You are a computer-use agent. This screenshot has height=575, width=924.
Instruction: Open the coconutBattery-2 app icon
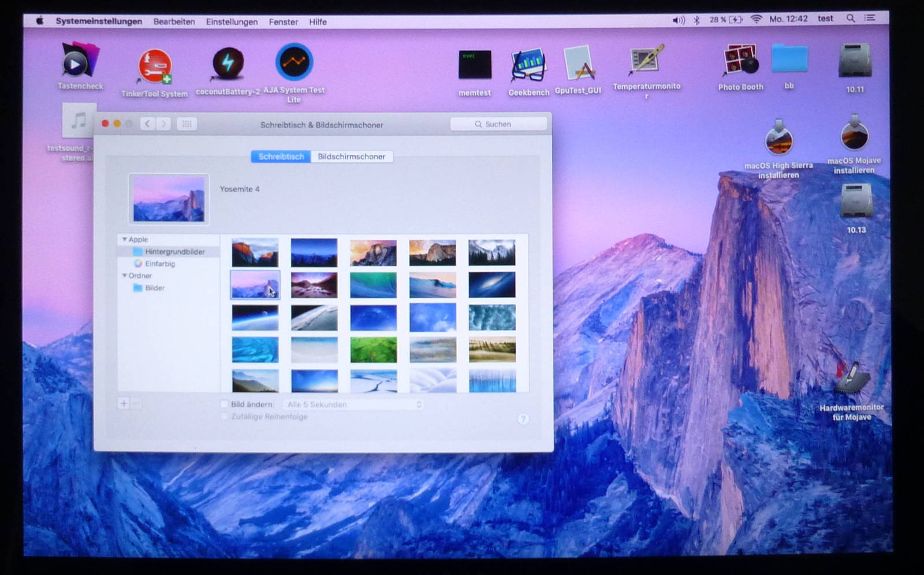[228, 64]
